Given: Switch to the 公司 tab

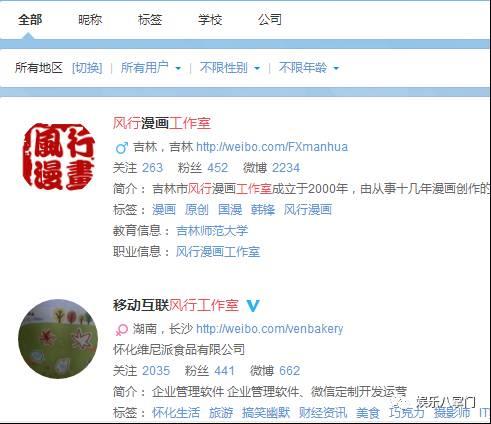Looking at the screenshot, I should pos(270,20).
